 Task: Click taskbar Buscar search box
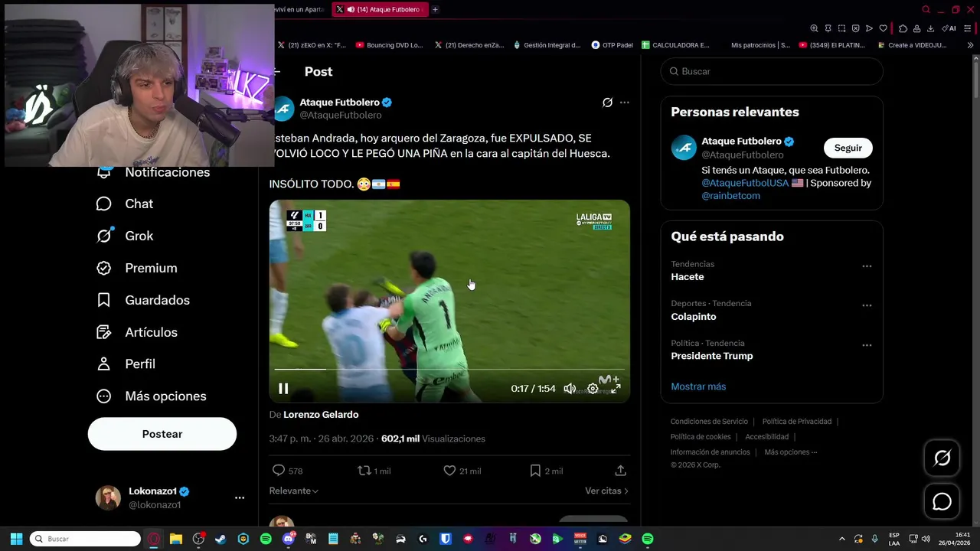tap(85, 539)
